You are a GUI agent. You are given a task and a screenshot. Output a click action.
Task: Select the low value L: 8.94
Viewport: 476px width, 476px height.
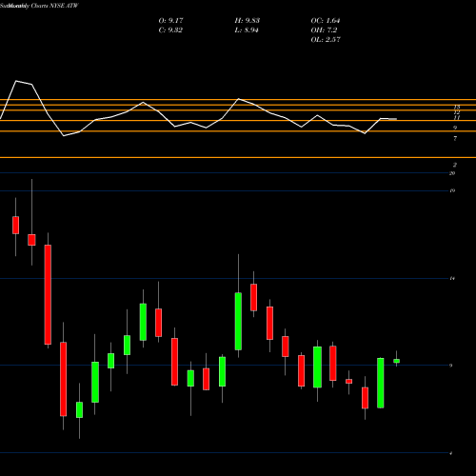(x=247, y=30)
